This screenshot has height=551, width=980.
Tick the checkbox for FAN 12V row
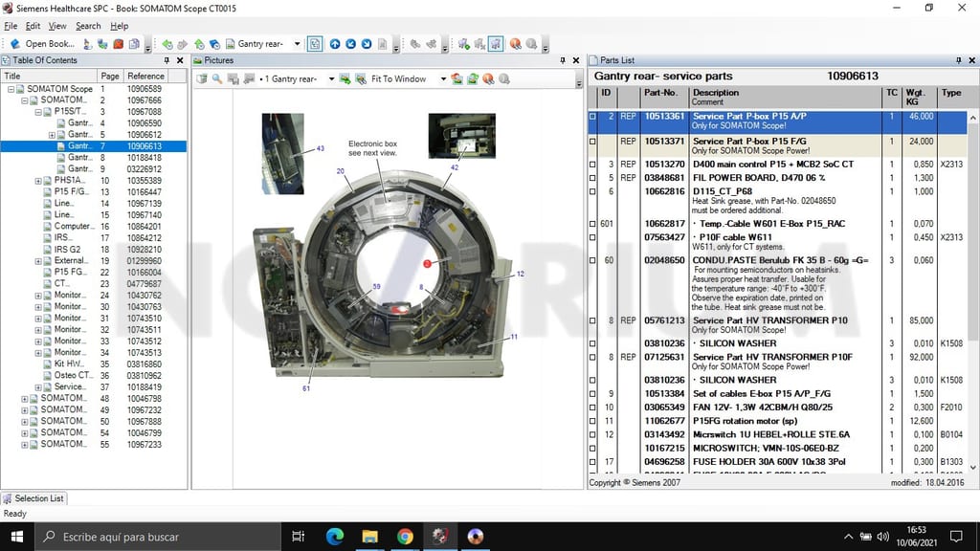point(592,408)
